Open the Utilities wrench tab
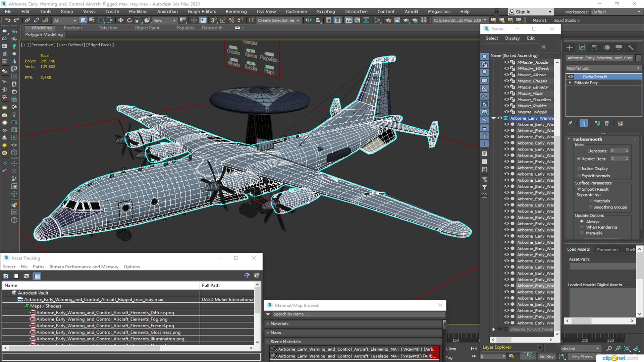The image size is (644, 362). (x=631, y=48)
